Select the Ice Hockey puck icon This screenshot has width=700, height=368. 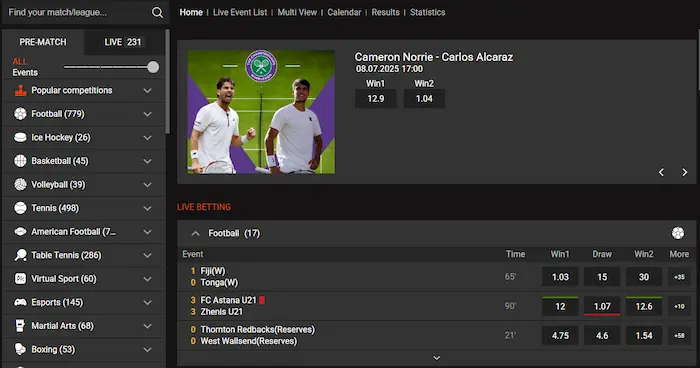pyautogui.click(x=20, y=138)
